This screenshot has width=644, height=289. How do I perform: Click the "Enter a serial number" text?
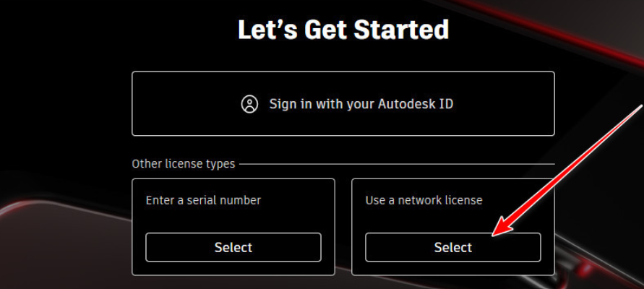point(203,199)
